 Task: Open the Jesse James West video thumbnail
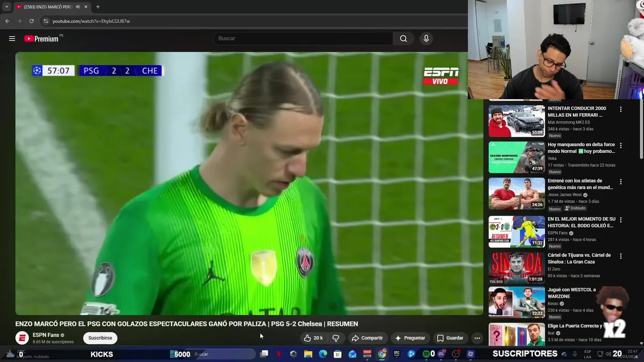(517, 194)
